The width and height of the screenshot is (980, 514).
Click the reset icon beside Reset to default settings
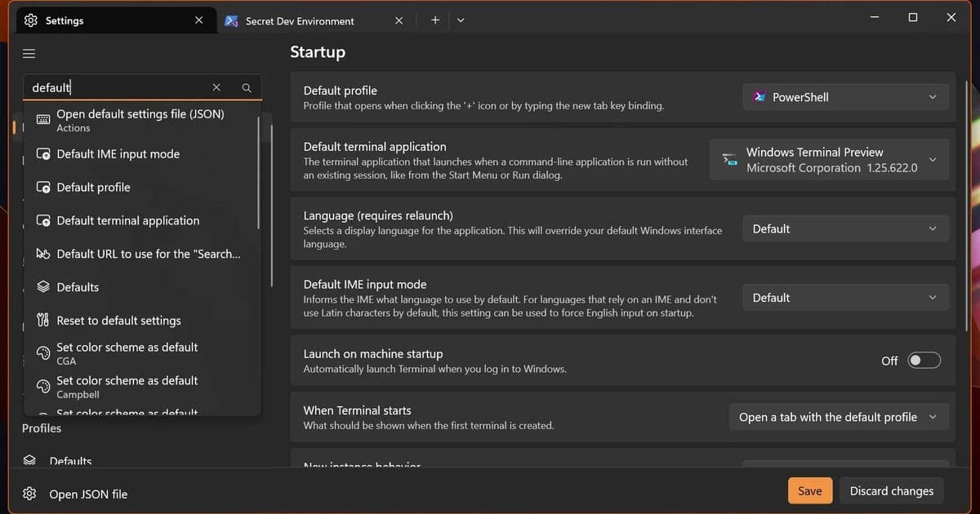tap(42, 320)
